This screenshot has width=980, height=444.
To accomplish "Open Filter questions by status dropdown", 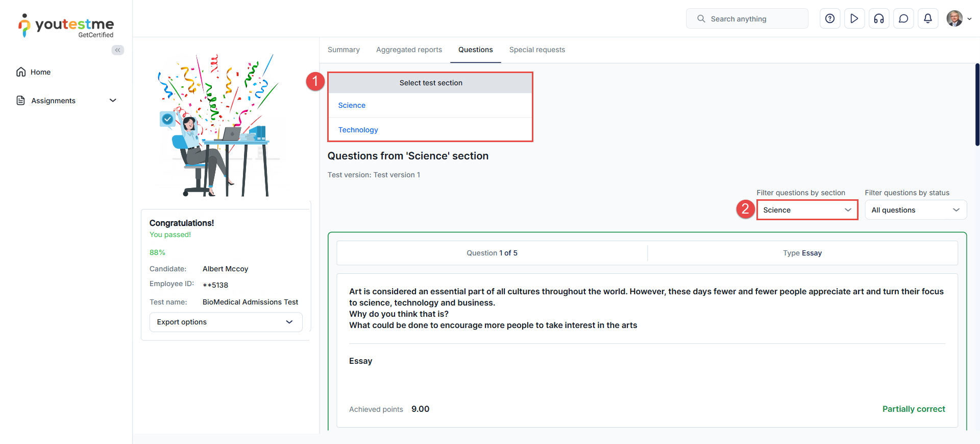I will click(x=915, y=210).
